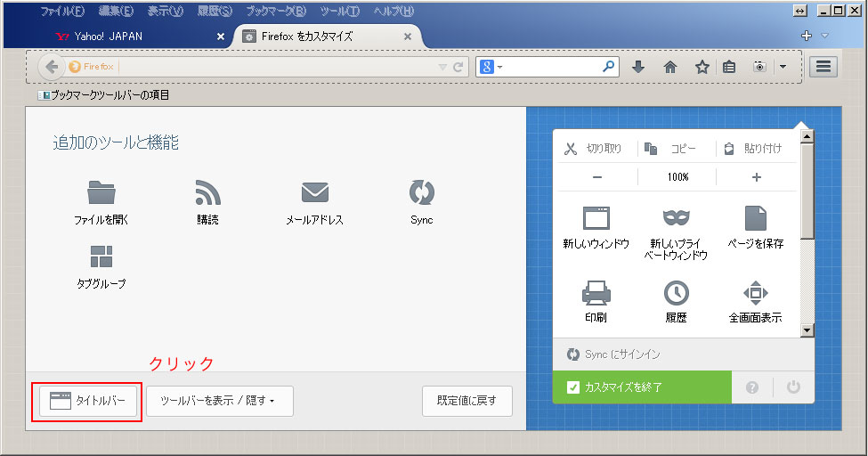The image size is (868, 456).
Task: Click the Downloads arrow toolbar icon
Action: click(638, 67)
